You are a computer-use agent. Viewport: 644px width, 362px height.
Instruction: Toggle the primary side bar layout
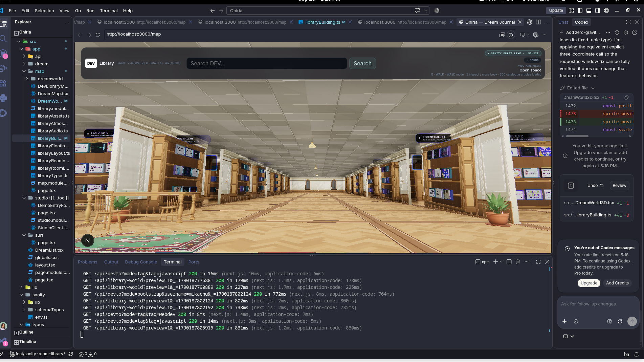coord(580,10)
